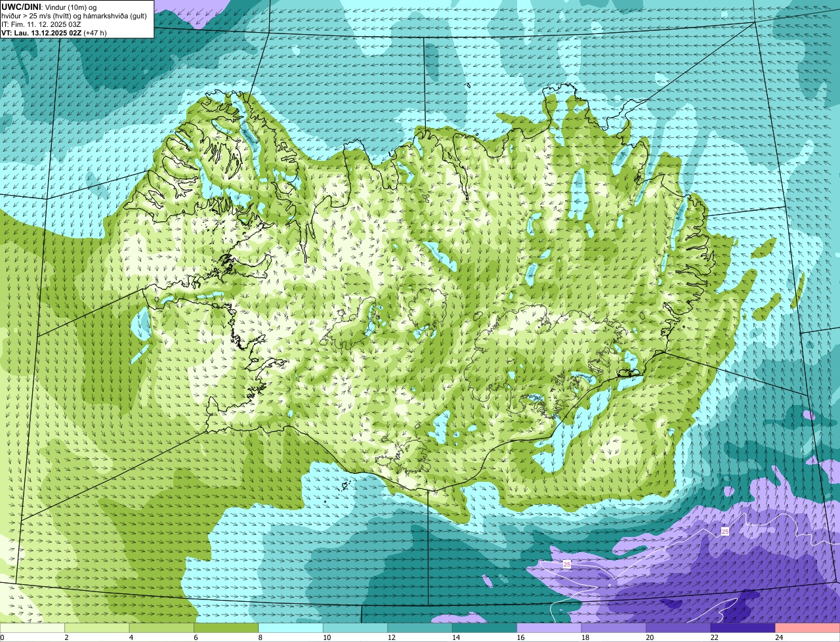Click the "UWC/DINI" model name in title box
Viewport: 840px width, 642px height.
[x=21, y=7]
